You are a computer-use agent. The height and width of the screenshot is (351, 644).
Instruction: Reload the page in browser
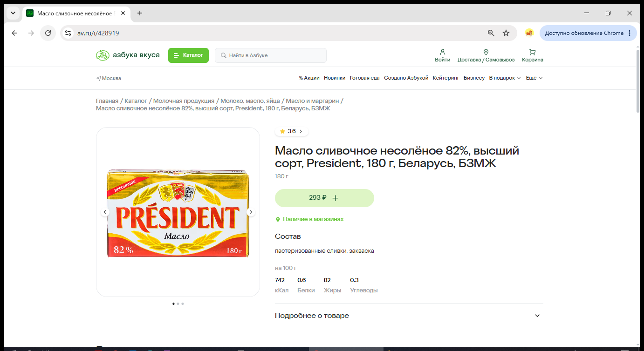pyautogui.click(x=48, y=33)
